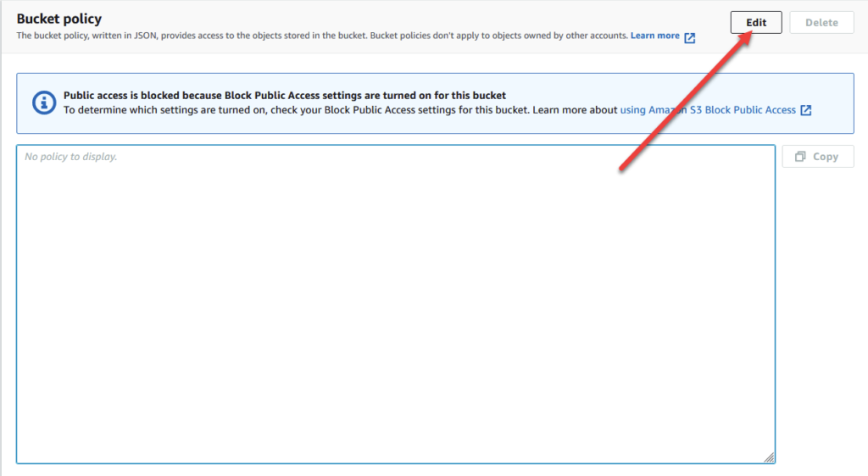Click the greyed-out Delete button

point(821,23)
